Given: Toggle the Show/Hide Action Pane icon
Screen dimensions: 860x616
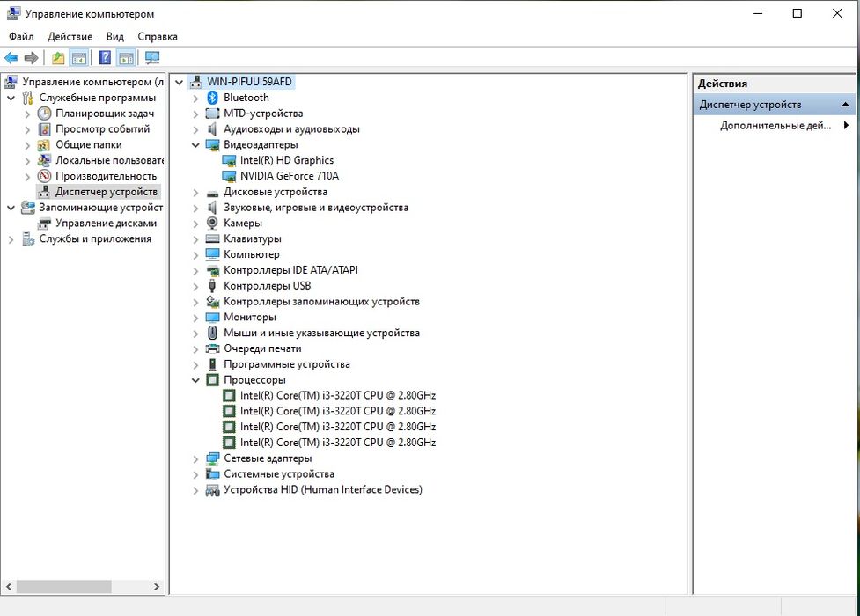Looking at the screenshot, I should coord(126,57).
